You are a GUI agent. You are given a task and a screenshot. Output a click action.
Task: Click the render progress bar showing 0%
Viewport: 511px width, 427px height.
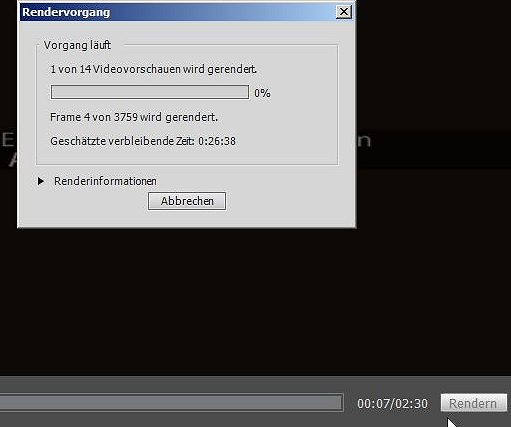coord(150,92)
